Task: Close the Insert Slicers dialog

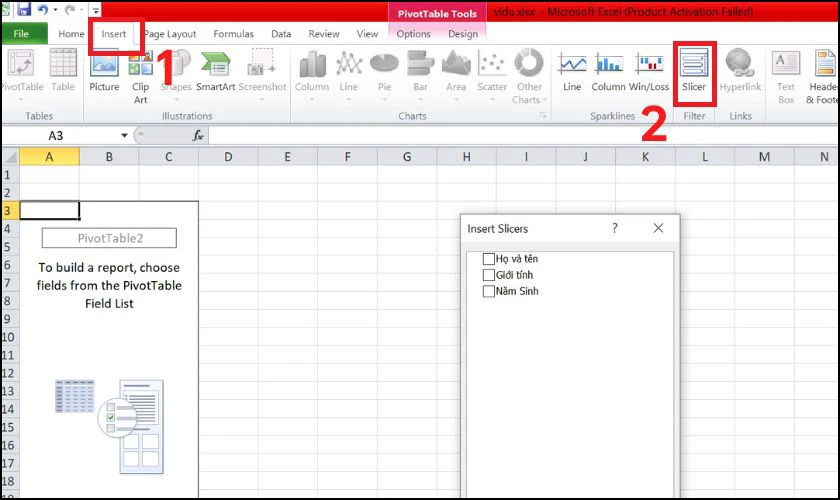Action: 658,228
